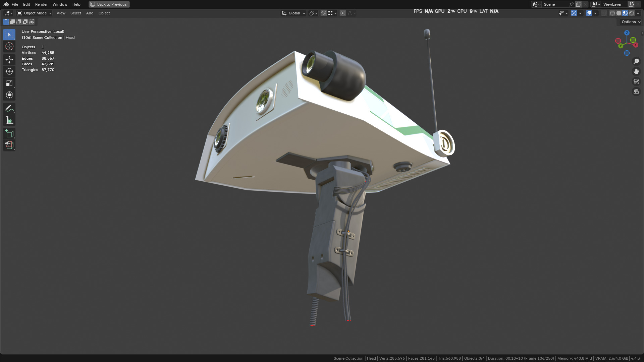This screenshot has width=644, height=362.
Task: Switch to wireframe shading
Action: [612, 13]
